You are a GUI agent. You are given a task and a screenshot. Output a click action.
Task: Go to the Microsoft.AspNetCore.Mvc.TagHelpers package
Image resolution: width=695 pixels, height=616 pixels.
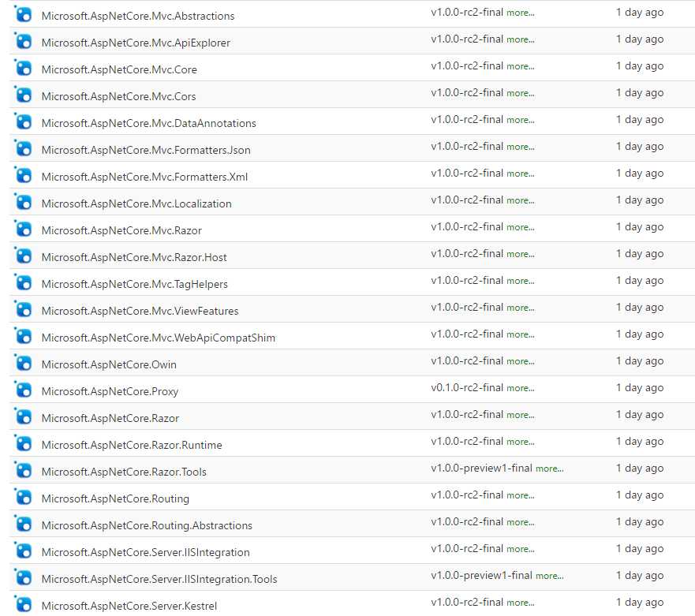click(x=134, y=285)
